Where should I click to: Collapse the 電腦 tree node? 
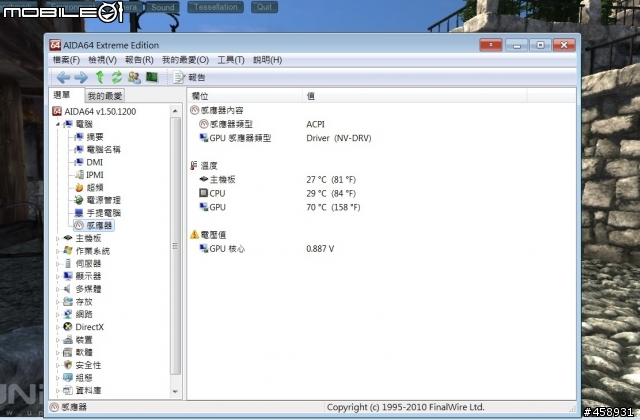pyautogui.click(x=58, y=124)
